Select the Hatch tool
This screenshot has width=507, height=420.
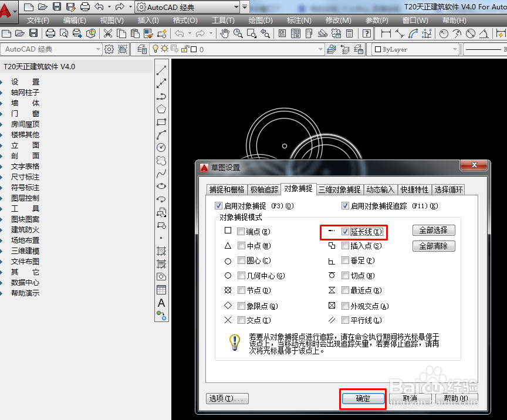pos(161,251)
